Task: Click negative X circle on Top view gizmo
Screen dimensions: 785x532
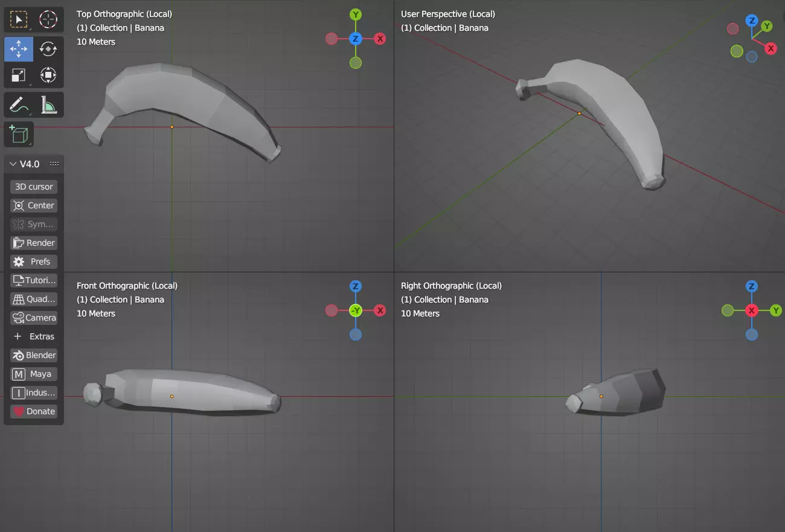Action: tap(332, 39)
